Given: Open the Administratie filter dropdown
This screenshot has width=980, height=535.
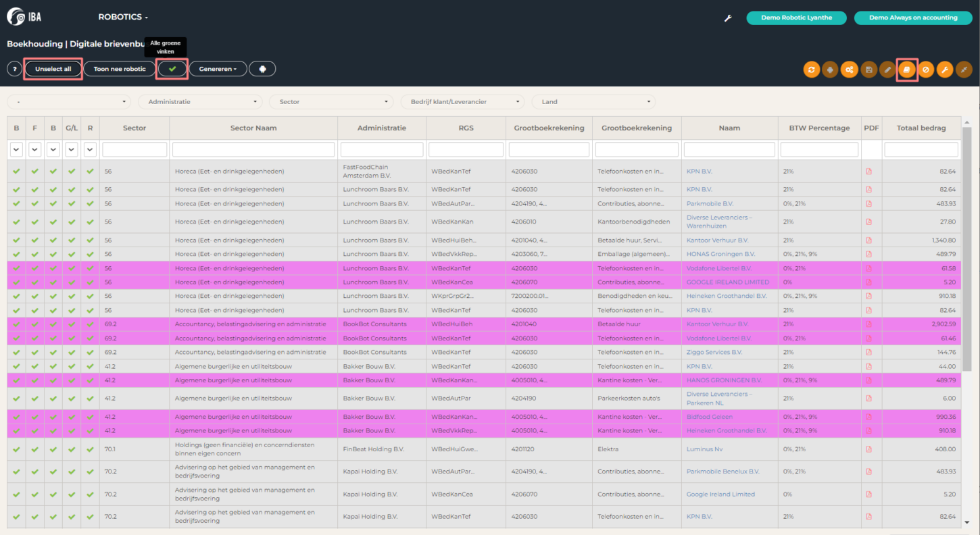Looking at the screenshot, I should 200,102.
